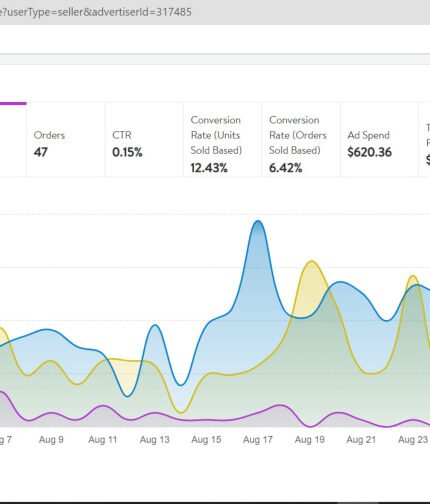Click the Aug 17 axis label
Image resolution: width=430 pixels, height=504 pixels.
tap(258, 440)
